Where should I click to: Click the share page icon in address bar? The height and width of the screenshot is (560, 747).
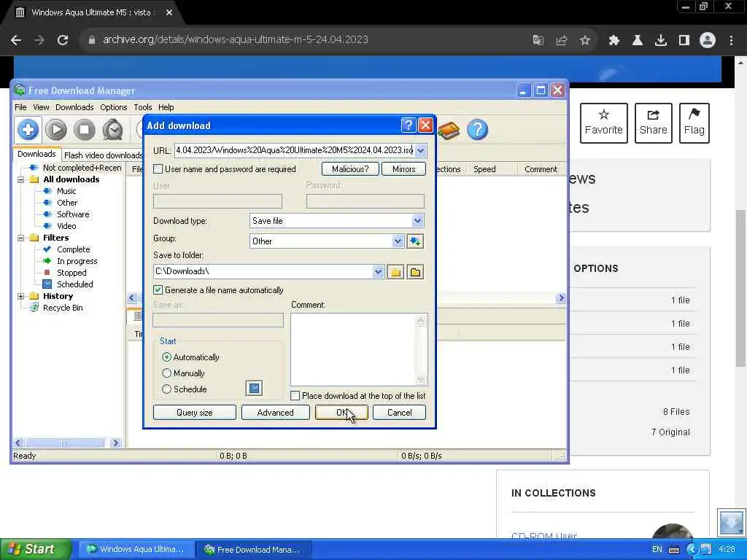coord(562,40)
